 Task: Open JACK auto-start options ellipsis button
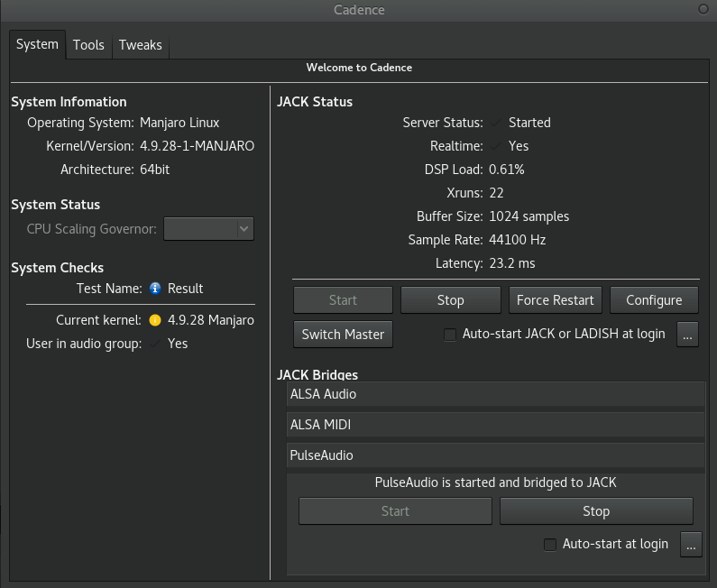tap(687, 334)
